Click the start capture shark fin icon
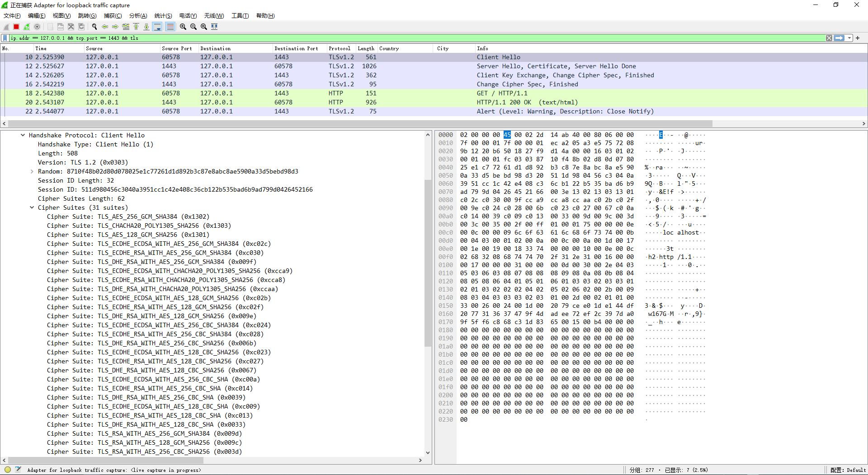Screen dimensions: 868x475 pyautogui.click(x=6, y=27)
